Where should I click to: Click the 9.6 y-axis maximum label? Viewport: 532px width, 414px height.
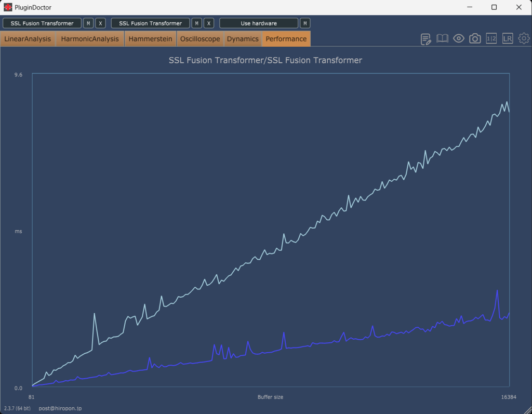[x=18, y=75]
